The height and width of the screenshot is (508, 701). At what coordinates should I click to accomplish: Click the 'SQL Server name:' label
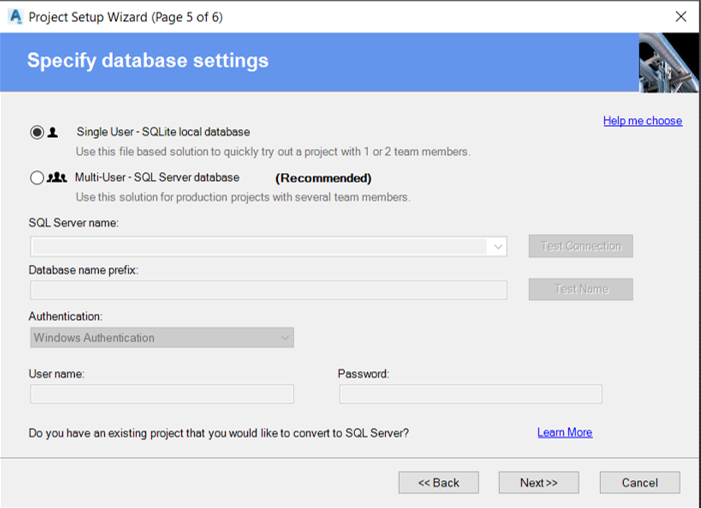pyautogui.click(x=74, y=223)
